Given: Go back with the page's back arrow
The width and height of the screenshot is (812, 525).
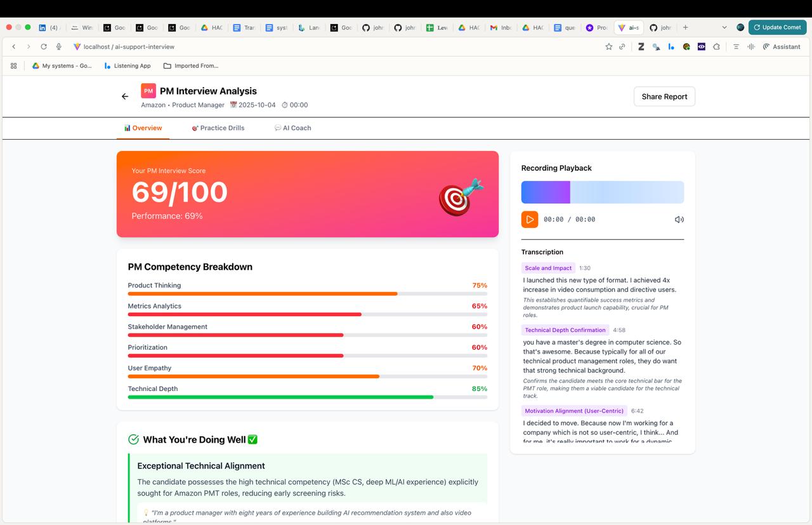Looking at the screenshot, I should pos(125,96).
